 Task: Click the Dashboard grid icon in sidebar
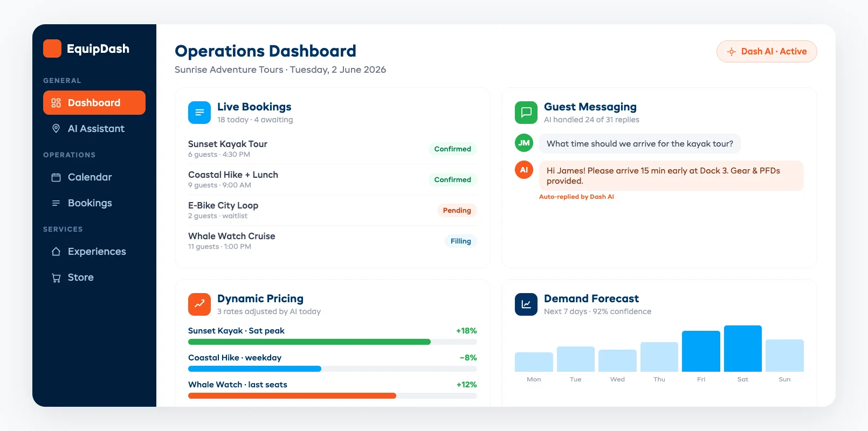56,103
